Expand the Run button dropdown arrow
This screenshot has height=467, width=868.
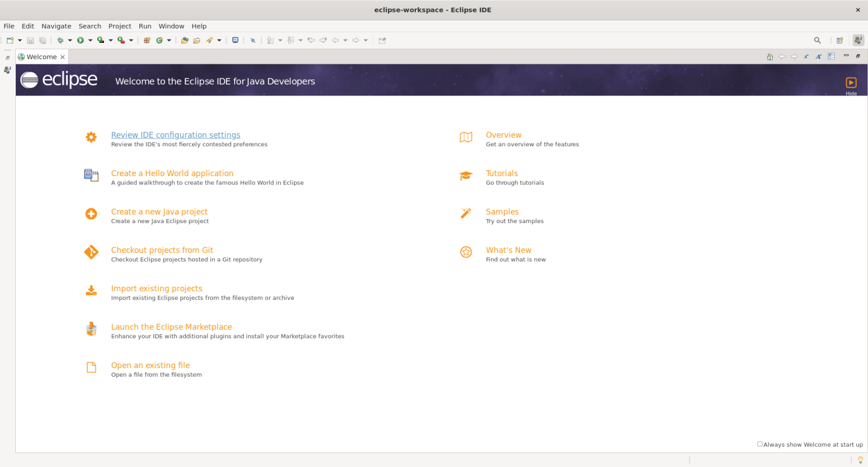pos(90,40)
